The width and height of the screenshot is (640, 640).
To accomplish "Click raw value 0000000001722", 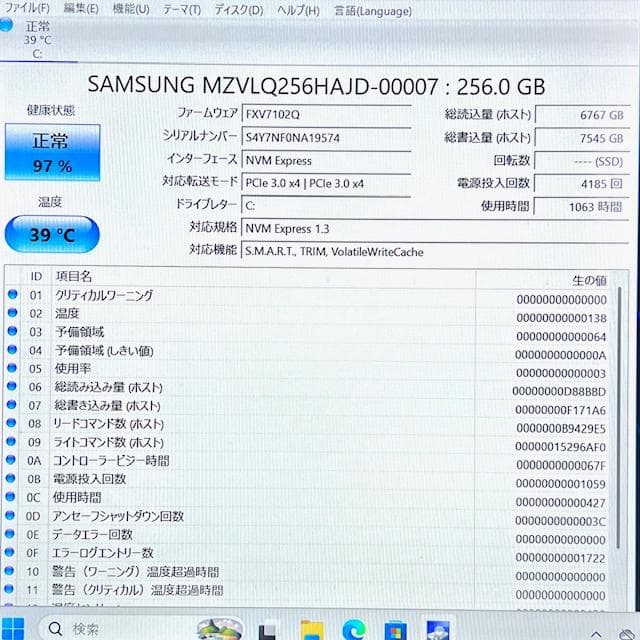I will tap(560, 558).
